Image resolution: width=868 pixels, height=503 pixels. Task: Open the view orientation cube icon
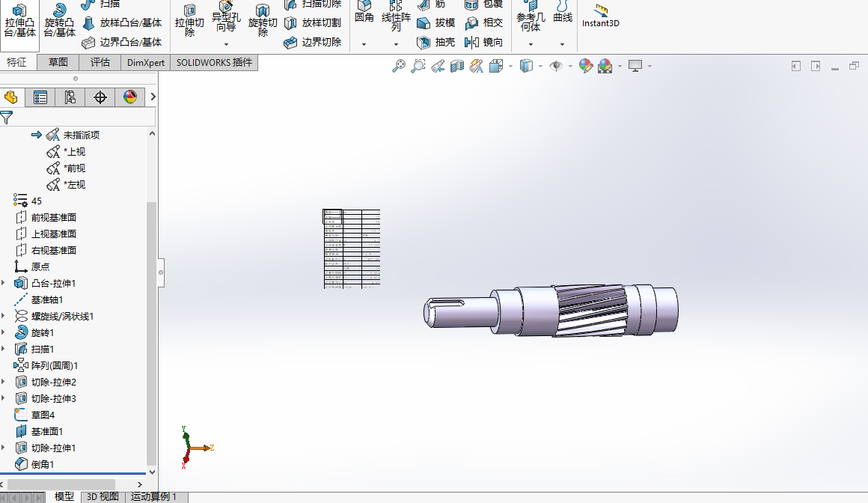[x=496, y=67]
